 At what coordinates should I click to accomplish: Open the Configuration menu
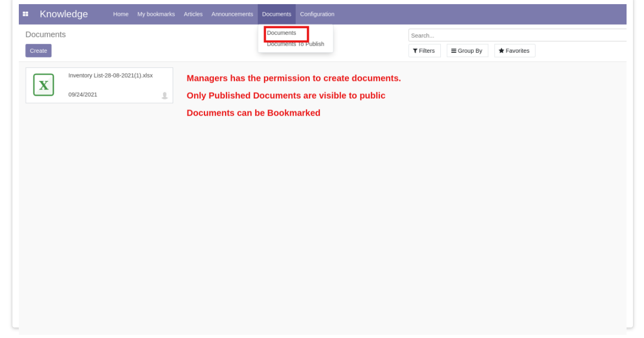[x=317, y=14]
